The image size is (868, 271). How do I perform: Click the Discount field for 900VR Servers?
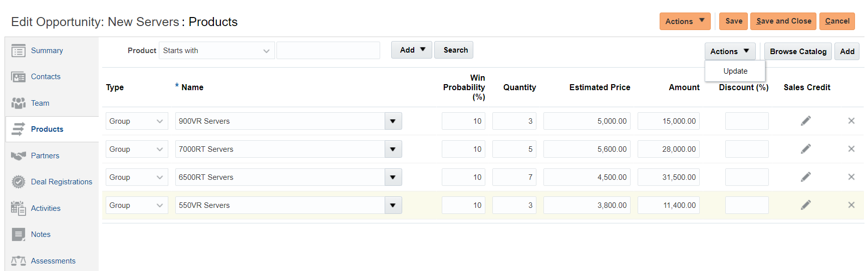click(x=746, y=121)
